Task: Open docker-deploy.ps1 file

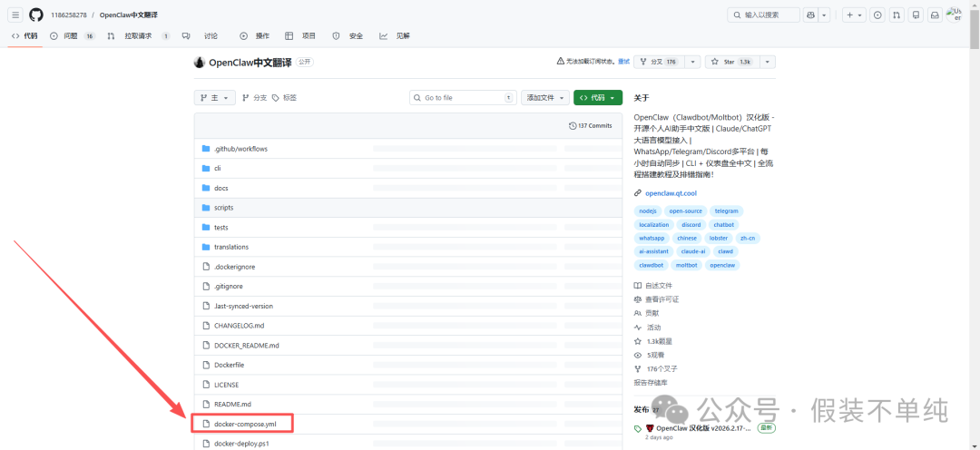Action: [240, 444]
